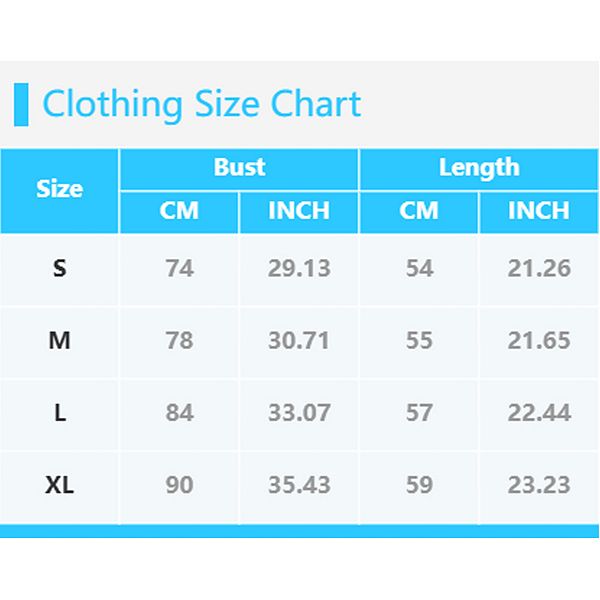Select the S size row label

[x=60, y=268]
